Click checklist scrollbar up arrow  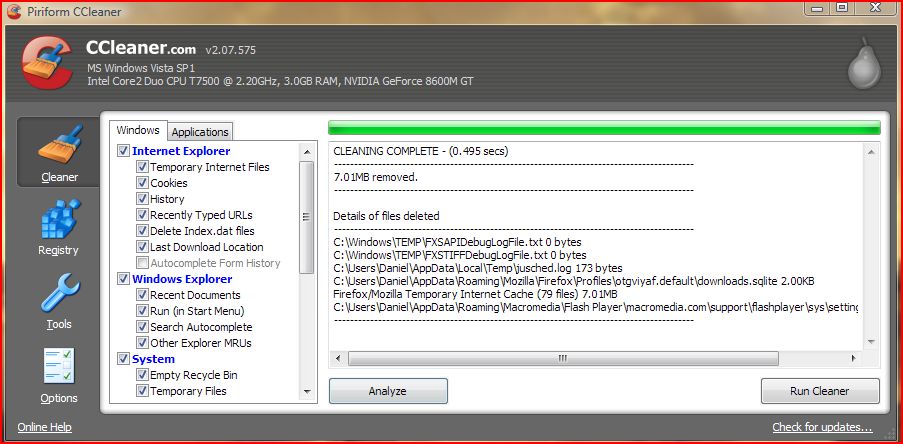pyautogui.click(x=306, y=152)
